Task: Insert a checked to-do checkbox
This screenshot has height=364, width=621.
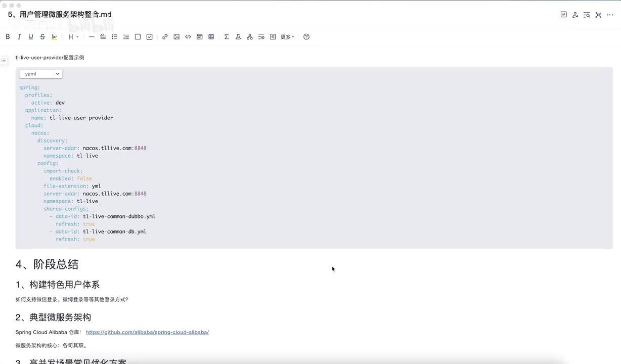Action: pyautogui.click(x=149, y=37)
